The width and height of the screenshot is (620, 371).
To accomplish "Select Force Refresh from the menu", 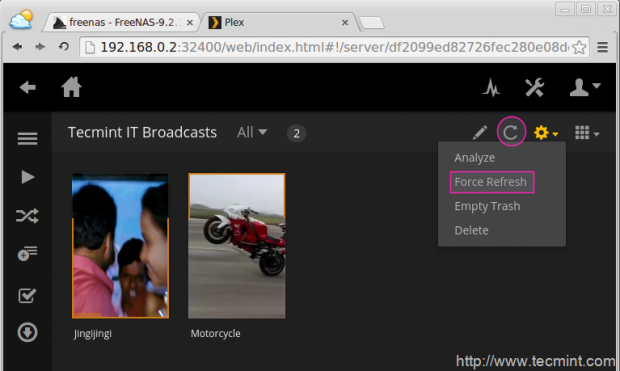I will tap(491, 182).
